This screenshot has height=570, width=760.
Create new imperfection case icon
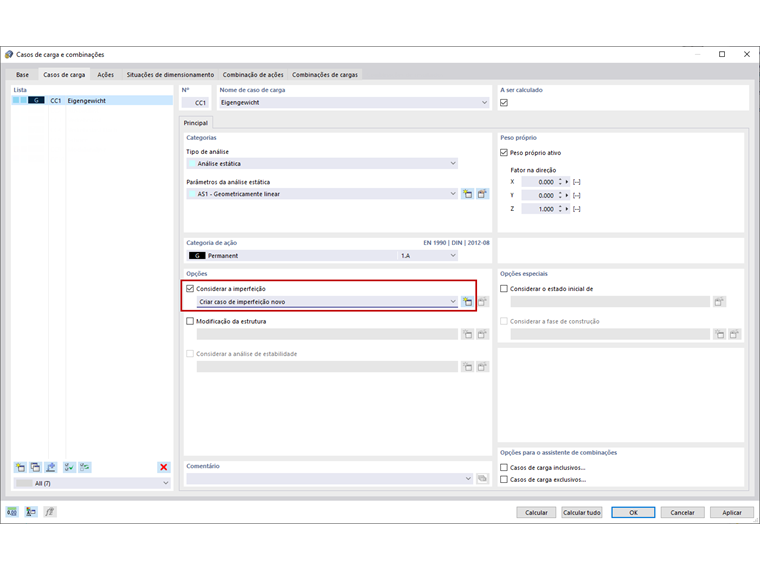pyautogui.click(x=467, y=301)
